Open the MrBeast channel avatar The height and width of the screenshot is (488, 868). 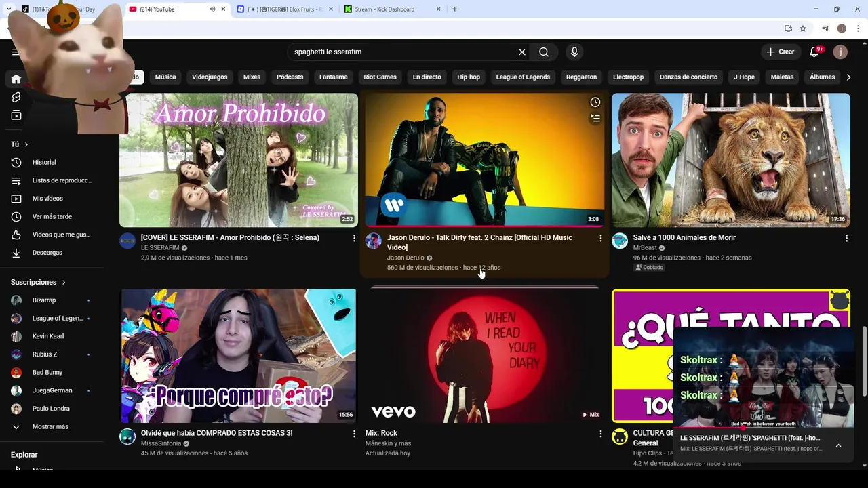click(620, 241)
